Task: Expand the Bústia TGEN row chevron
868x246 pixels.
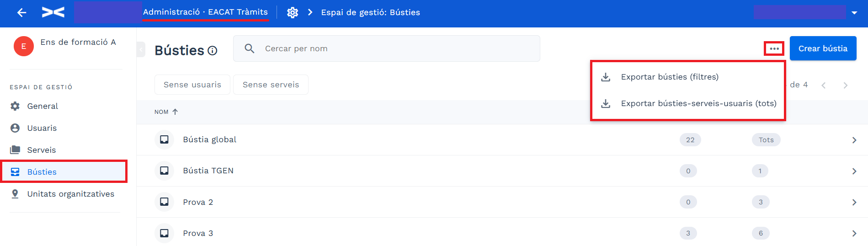Action: (x=854, y=171)
